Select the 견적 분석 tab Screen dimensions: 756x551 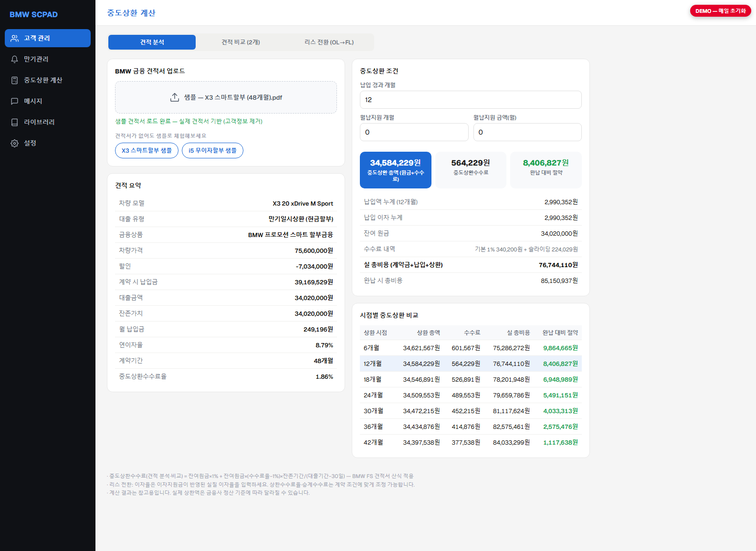click(x=152, y=42)
